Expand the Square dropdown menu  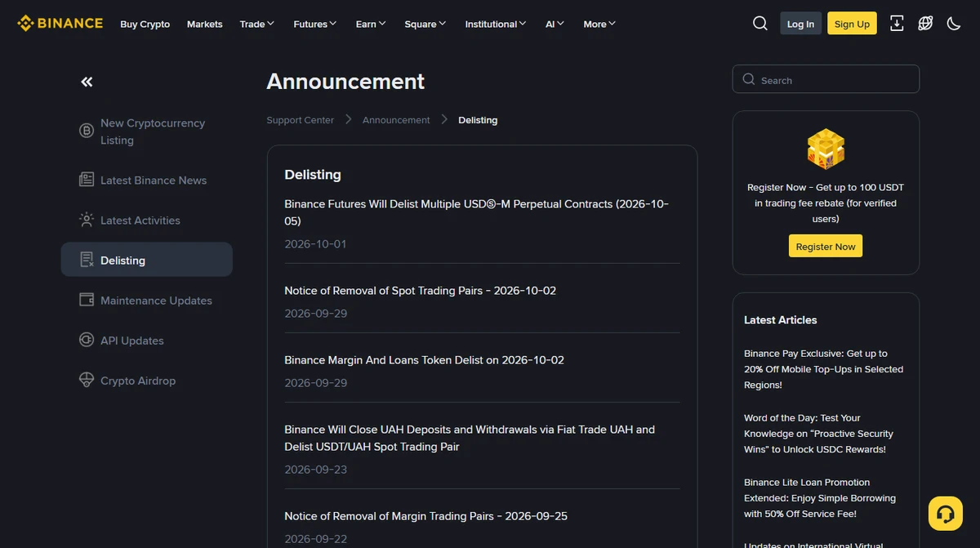425,24
